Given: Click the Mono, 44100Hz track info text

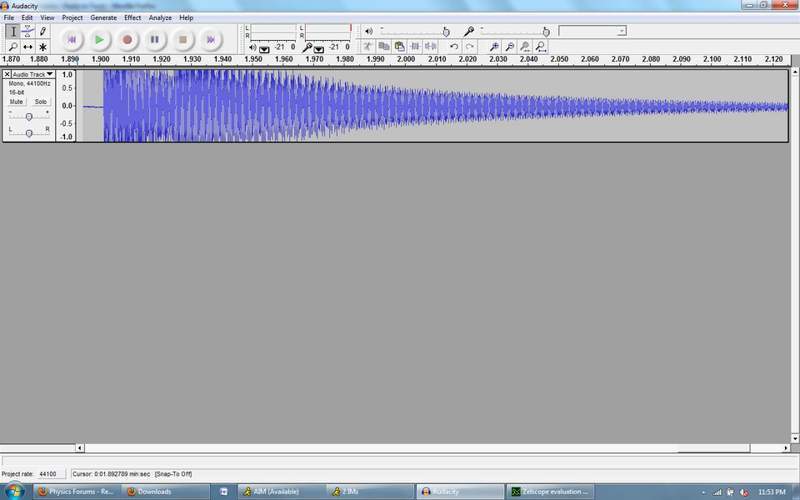Looking at the screenshot, I should [30, 83].
